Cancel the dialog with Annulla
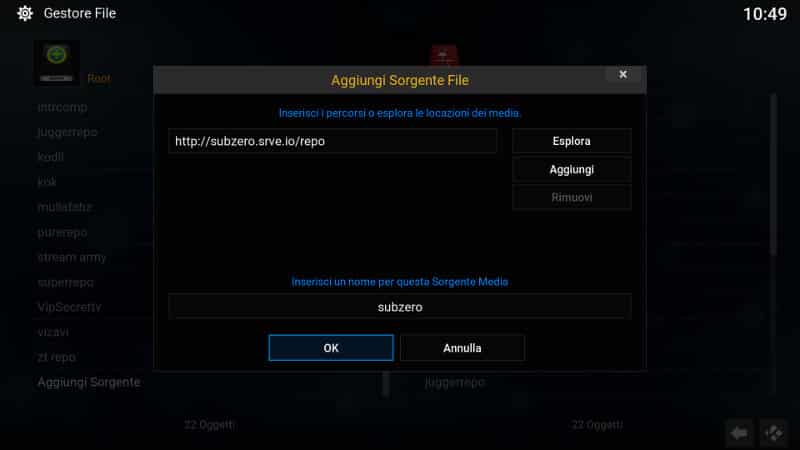The height and width of the screenshot is (450, 800). tap(462, 348)
